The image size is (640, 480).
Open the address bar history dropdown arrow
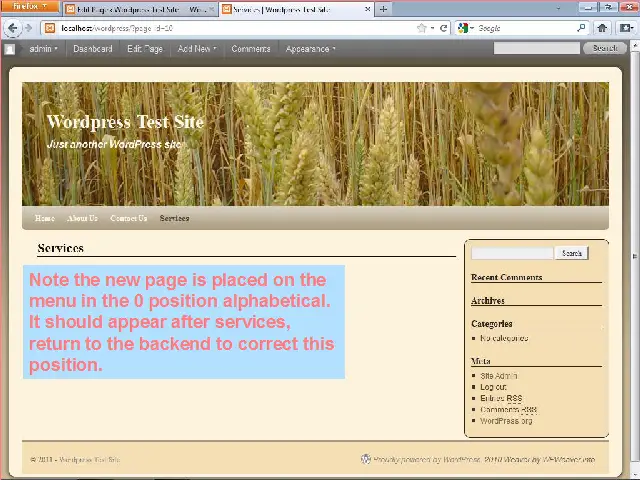click(433, 29)
